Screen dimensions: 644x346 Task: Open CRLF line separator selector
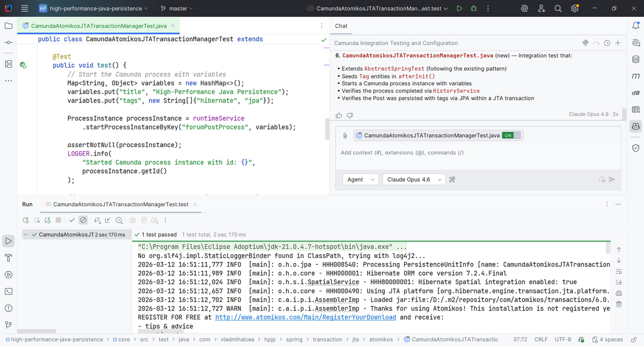(541, 340)
